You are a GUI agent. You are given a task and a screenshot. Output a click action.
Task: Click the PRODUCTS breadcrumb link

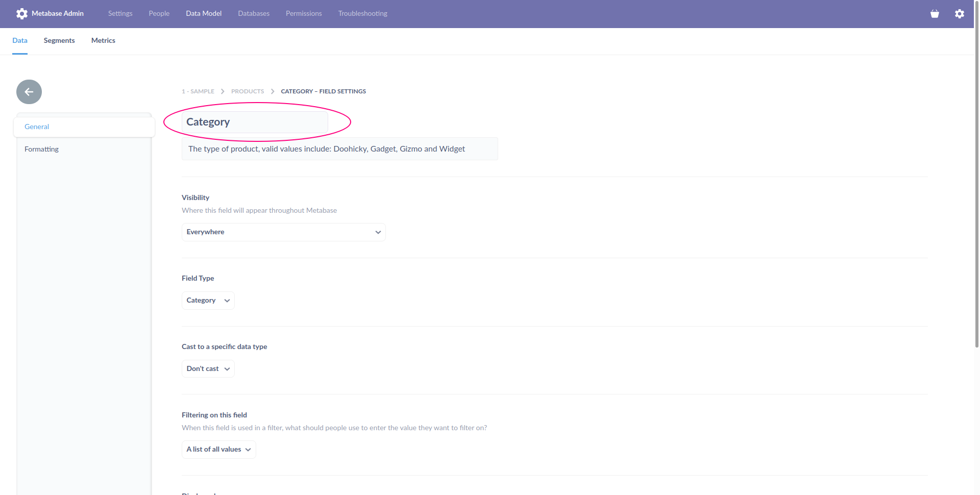coord(248,91)
